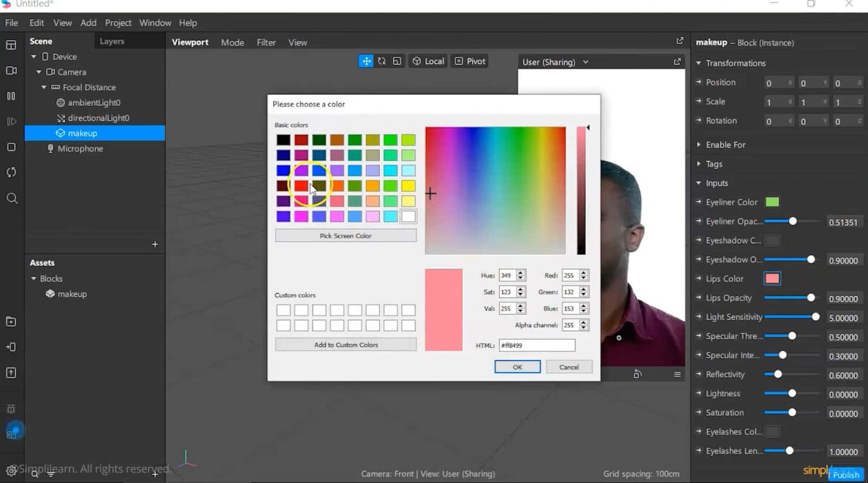The image size is (868, 483).
Task: Click the search icon in left sidebar
Action: click(11, 198)
